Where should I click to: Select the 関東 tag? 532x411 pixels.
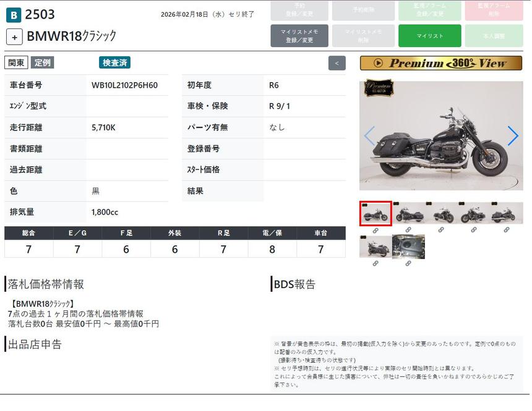point(16,62)
